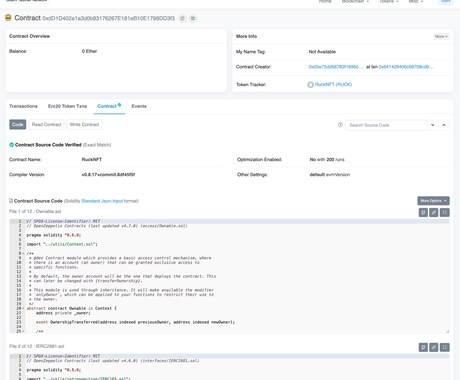
Task: Open the Read Contract section
Action: (46, 125)
